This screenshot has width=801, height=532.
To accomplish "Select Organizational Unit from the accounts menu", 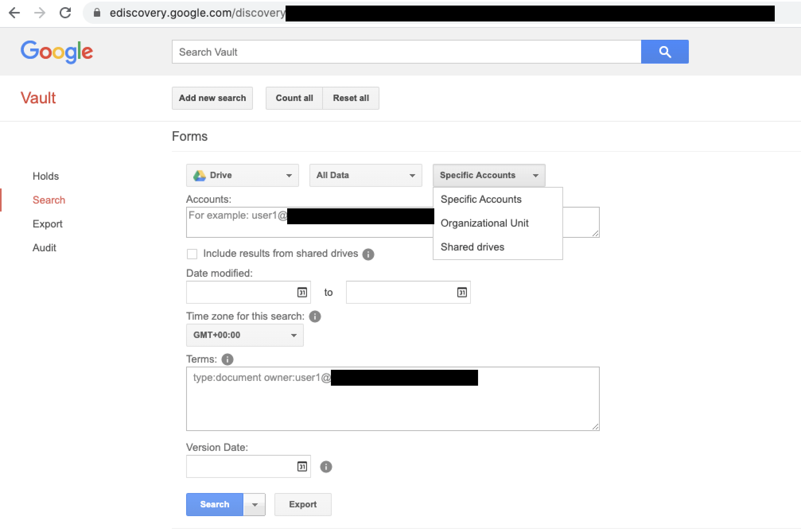I will point(484,223).
